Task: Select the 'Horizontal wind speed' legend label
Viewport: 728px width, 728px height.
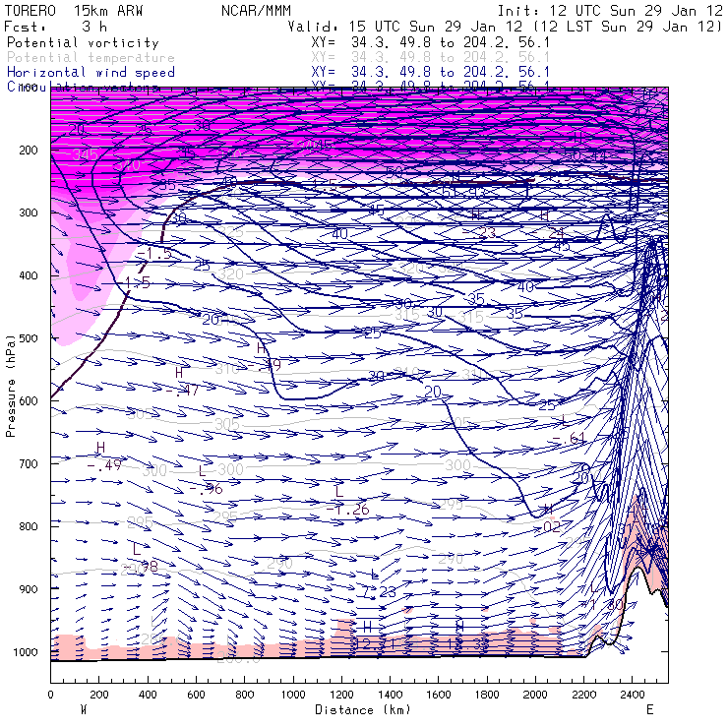Action: point(91,73)
